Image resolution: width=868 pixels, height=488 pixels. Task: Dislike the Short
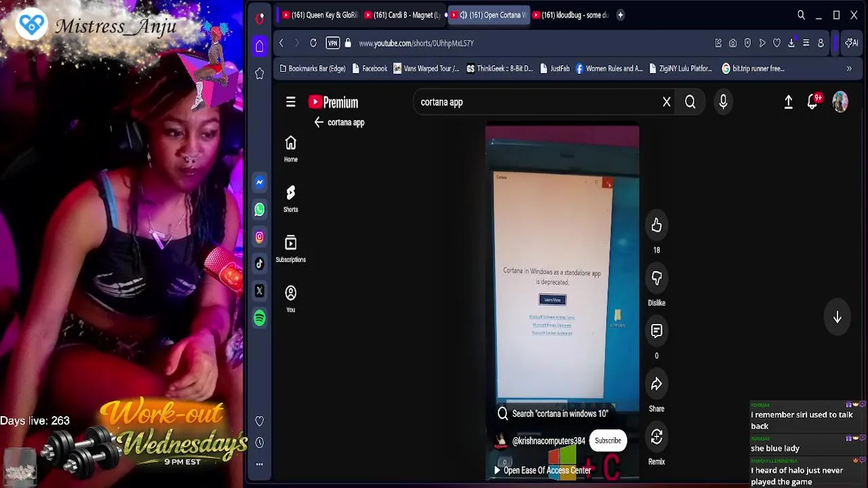click(x=656, y=279)
